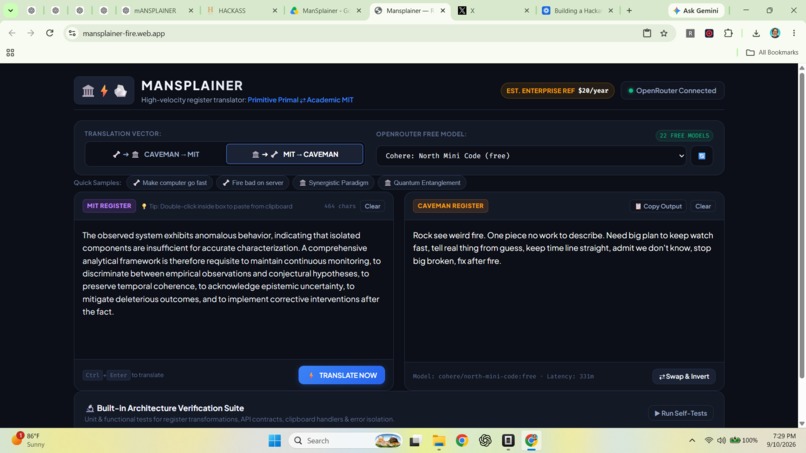Close the active Mansplainer tab
This screenshot has height=453, width=806.
(x=443, y=10)
